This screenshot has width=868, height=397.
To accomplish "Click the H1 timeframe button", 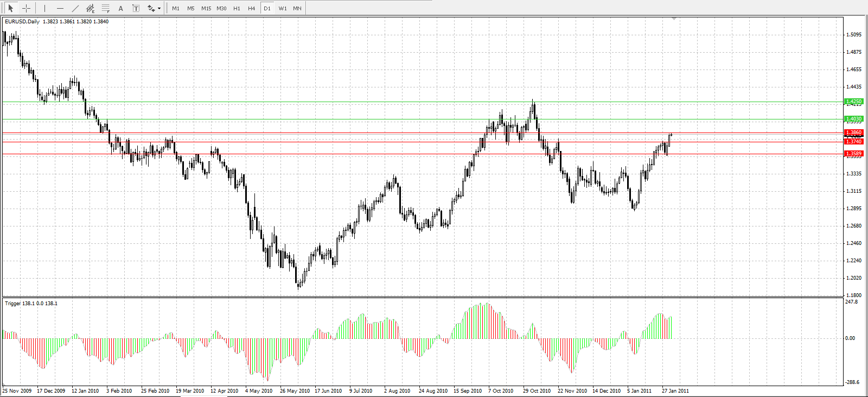I will pos(237,8).
